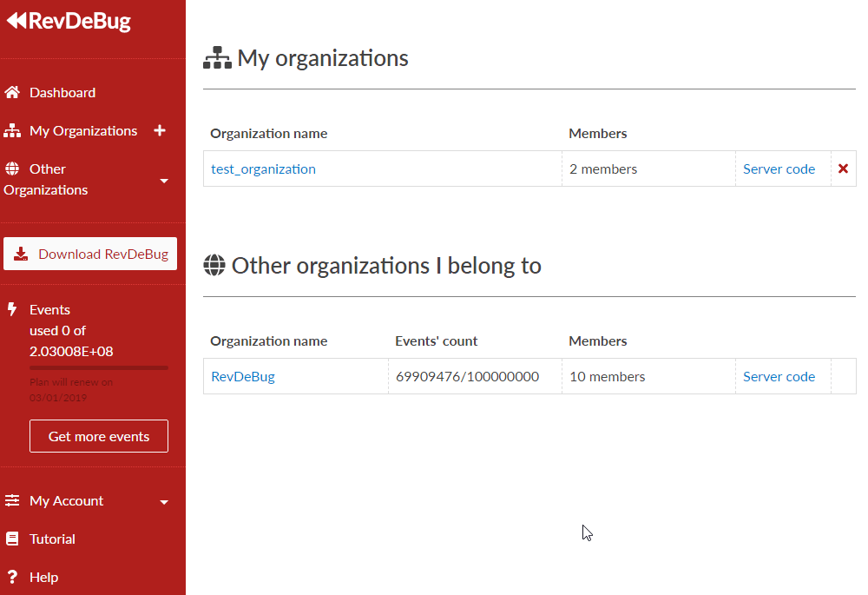The image size is (868, 595).
Task: Click the Other organizations heading globe icon
Action: (x=214, y=266)
